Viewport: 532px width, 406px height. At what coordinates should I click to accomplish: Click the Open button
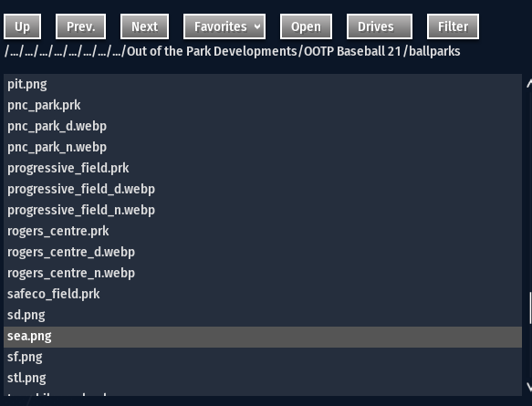click(x=306, y=26)
